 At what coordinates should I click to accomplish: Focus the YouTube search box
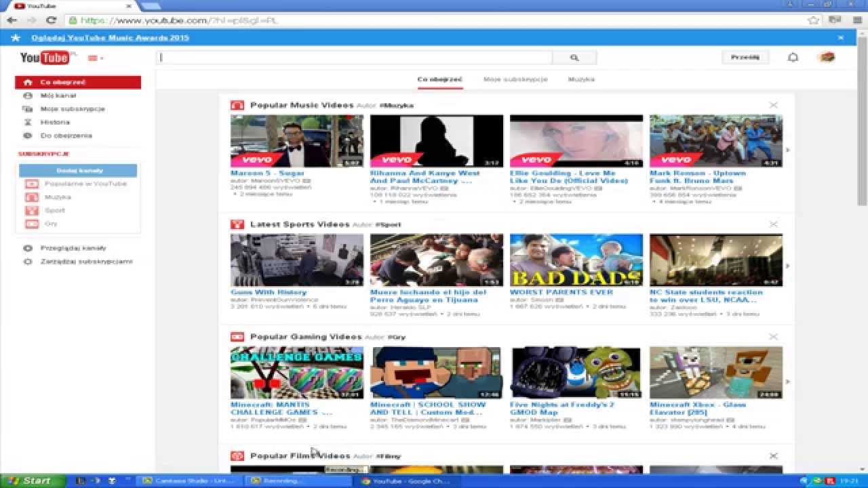tap(354, 58)
